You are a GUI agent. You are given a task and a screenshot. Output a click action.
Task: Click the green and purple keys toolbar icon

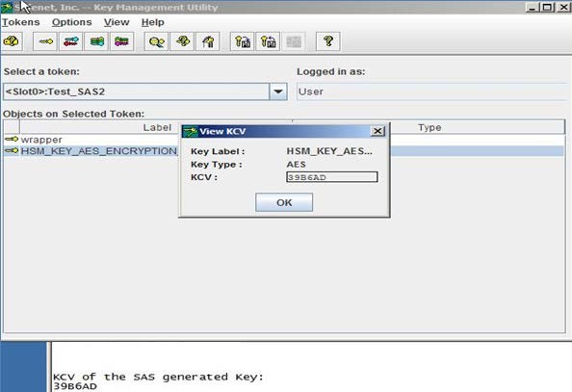[x=122, y=41]
